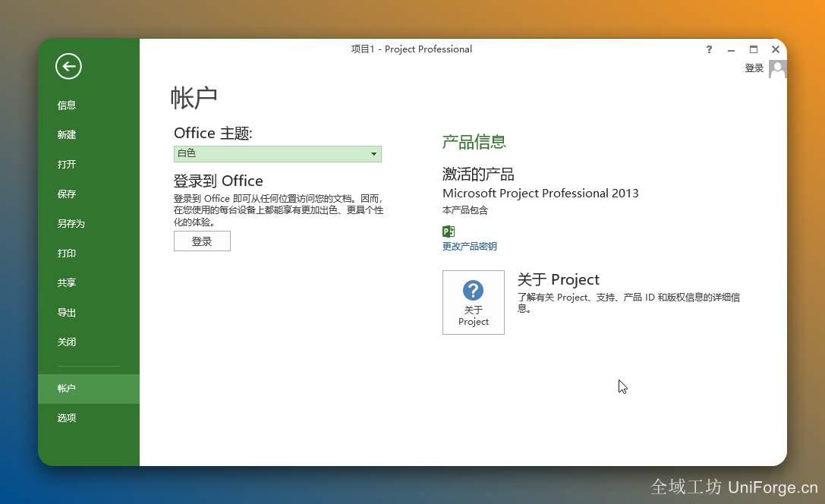Click the window title 项目1 - Project Professional
This screenshot has width=825, height=504.
point(411,49)
